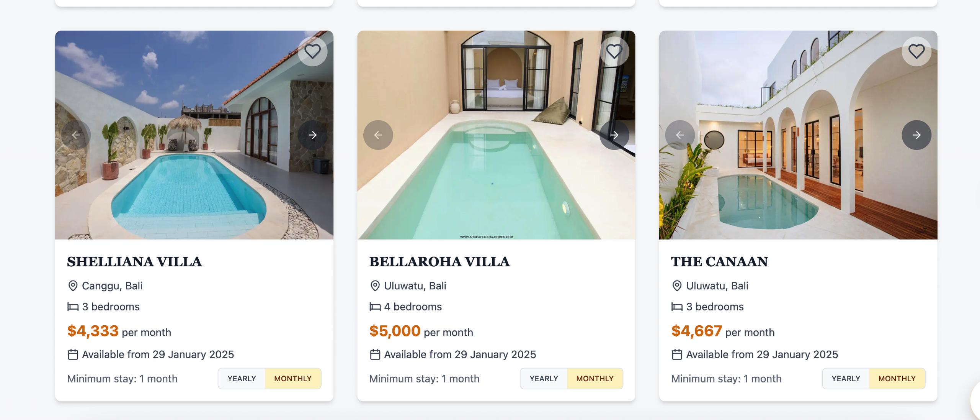Favorite Bellaroha Villa with heart icon

614,51
